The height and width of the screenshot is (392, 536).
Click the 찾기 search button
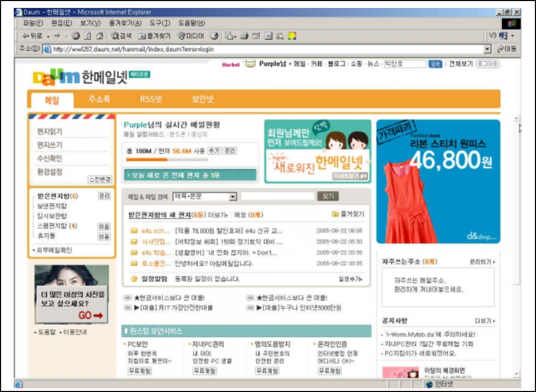[x=328, y=196]
